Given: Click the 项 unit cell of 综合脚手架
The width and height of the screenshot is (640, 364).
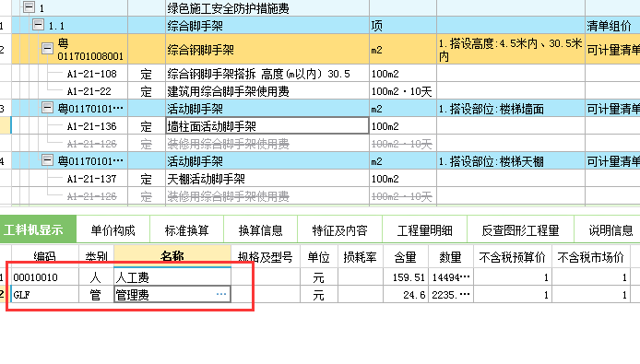Looking at the screenshot, I should pos(403,26).
